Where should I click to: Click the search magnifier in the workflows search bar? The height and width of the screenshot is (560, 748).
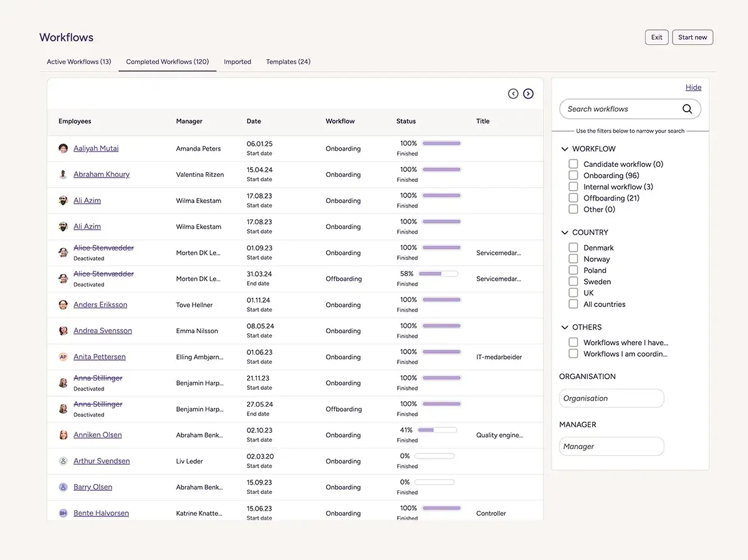coord(688,108)
